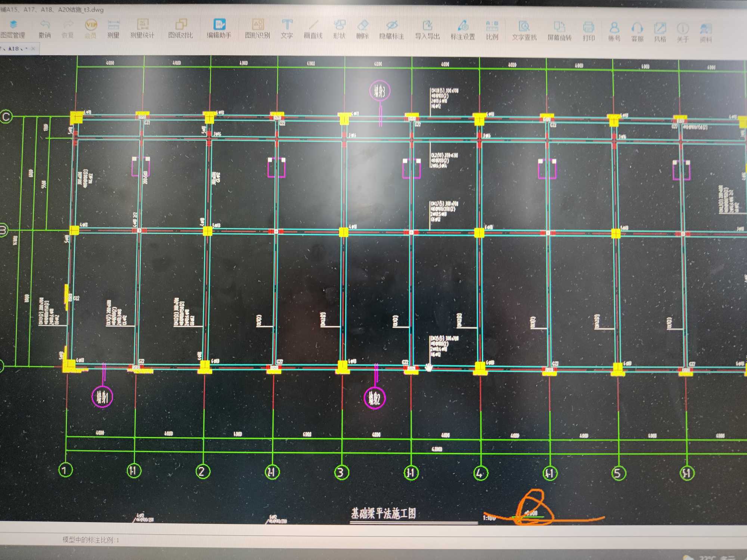Click axis bubble 3 at bottom
Viewport: 747px width, 560px height.
(341, 473)
